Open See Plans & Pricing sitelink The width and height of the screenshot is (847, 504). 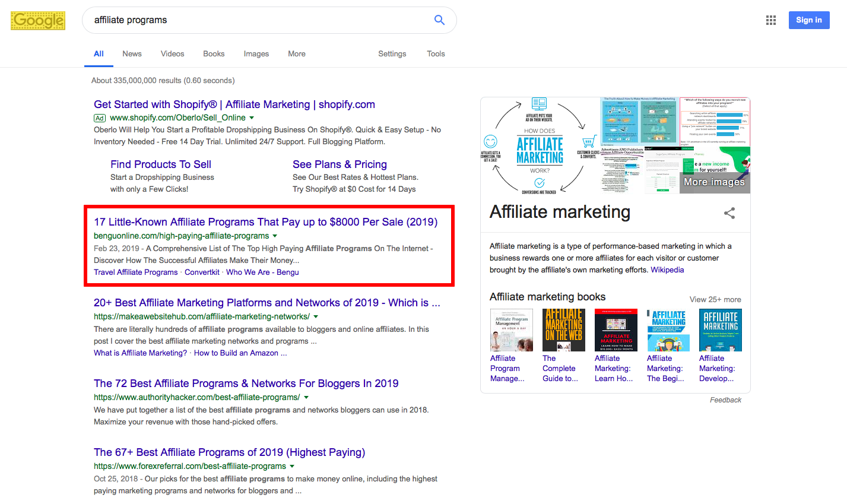point(340,164)
